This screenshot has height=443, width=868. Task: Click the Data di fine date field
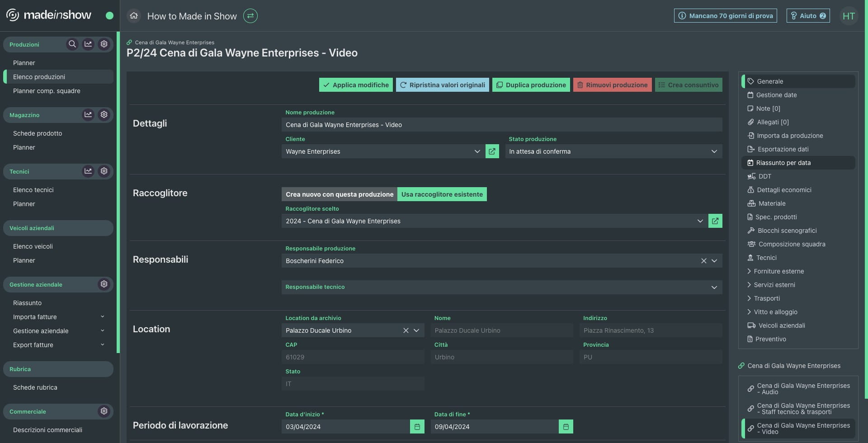495,427
